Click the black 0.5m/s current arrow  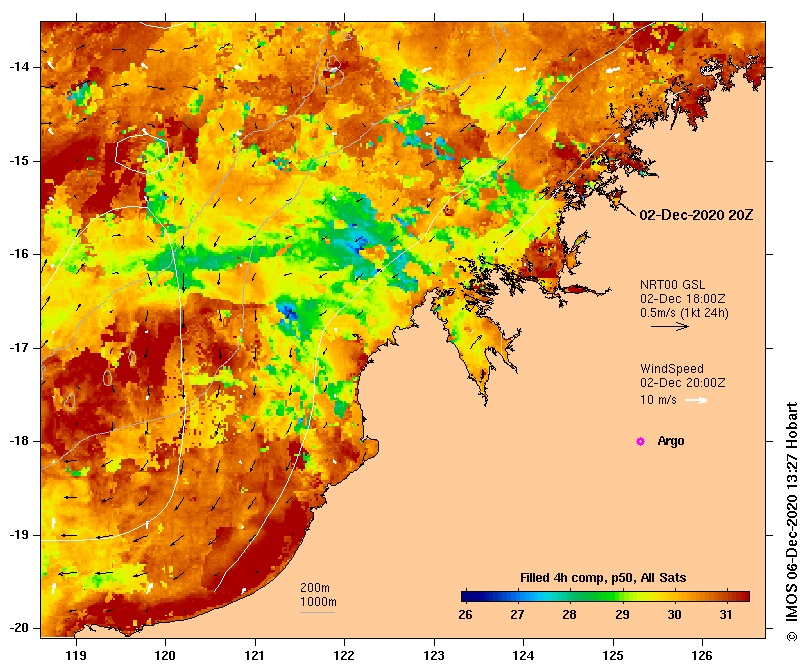670,326
